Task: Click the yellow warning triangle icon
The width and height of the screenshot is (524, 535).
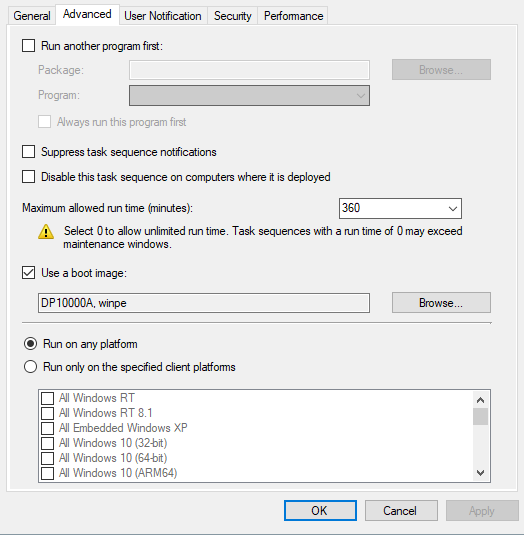Action: (x=46, y=232)
